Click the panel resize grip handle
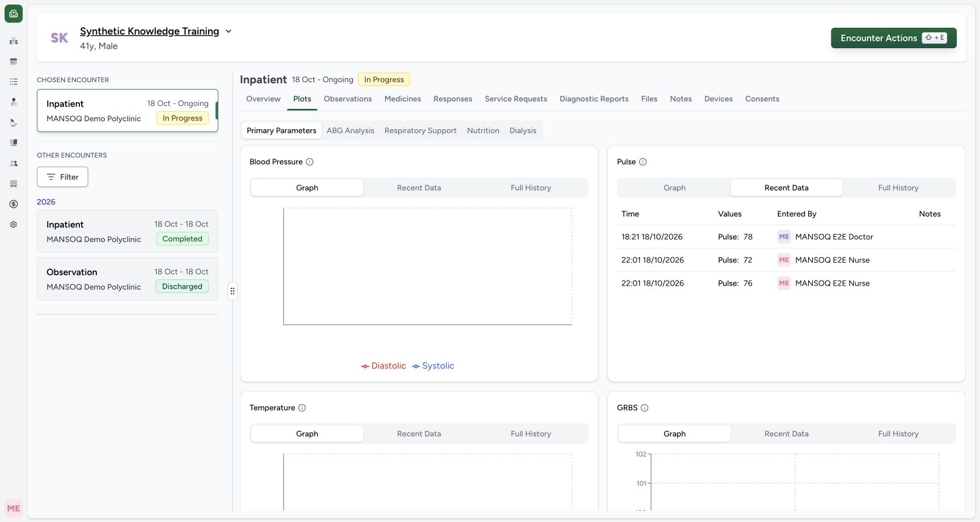The width and height of the screenshot is (980, 522). click(x=233, y=291)
